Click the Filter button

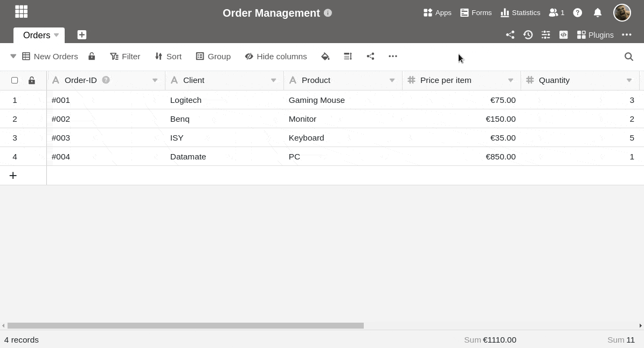tap(125, 57)
